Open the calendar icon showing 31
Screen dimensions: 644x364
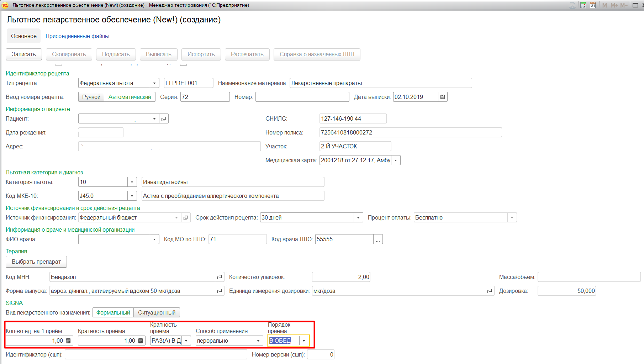pyautogui.click(x=593, y=5)
